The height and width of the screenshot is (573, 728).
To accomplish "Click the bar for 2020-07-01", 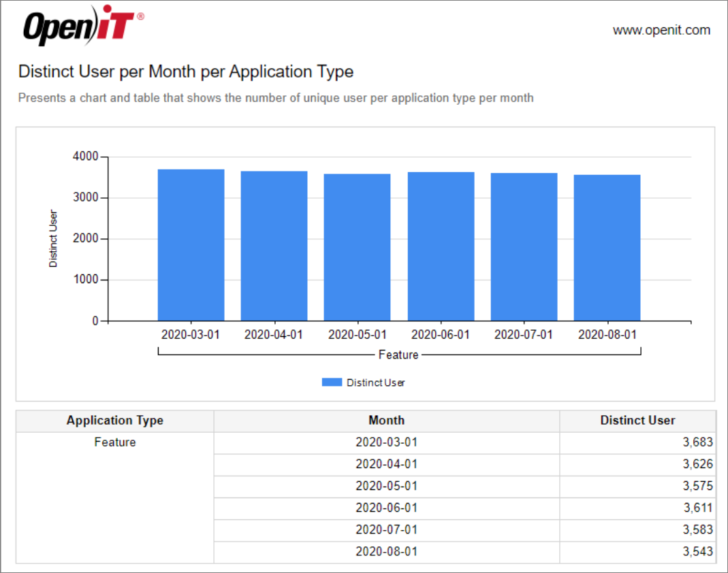I will click(524, 245).
